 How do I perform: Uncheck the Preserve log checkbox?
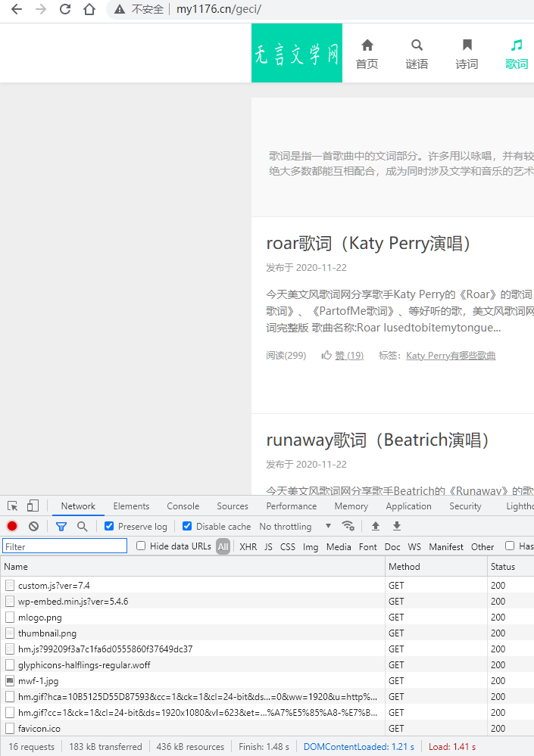point(109,526)
